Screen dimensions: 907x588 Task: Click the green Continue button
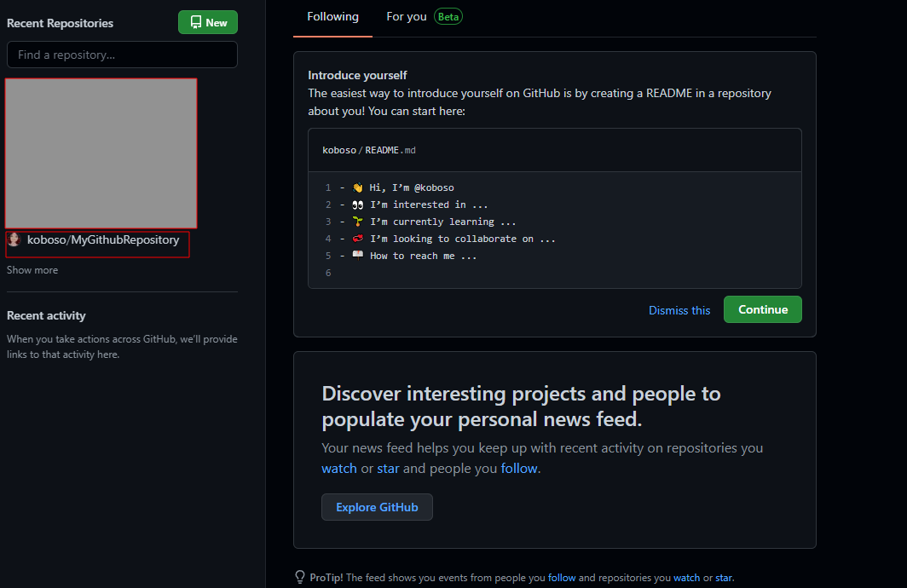click(762, 309)
